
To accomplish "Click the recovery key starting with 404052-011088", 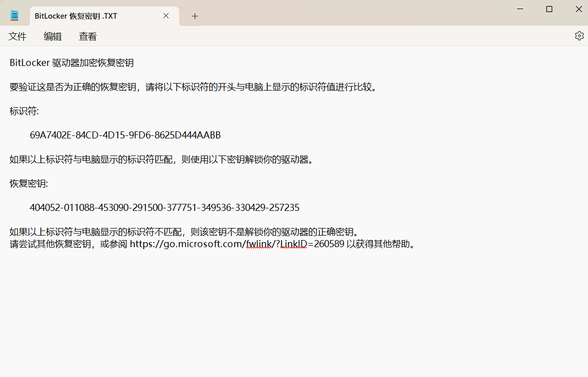I will pos(164,207).
